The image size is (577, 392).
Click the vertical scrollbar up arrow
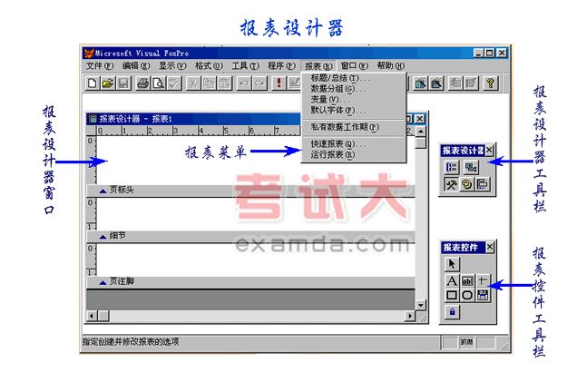[420, 131]
